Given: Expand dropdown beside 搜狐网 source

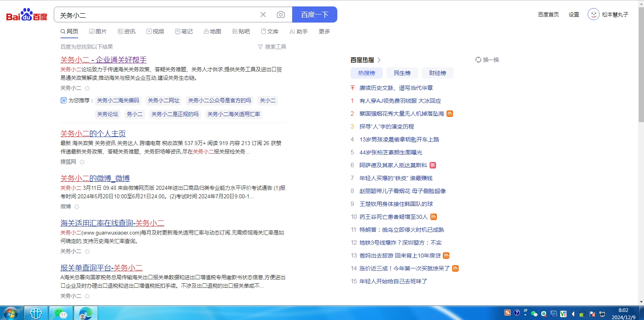Looking at the screenshot, I should 82,162.
